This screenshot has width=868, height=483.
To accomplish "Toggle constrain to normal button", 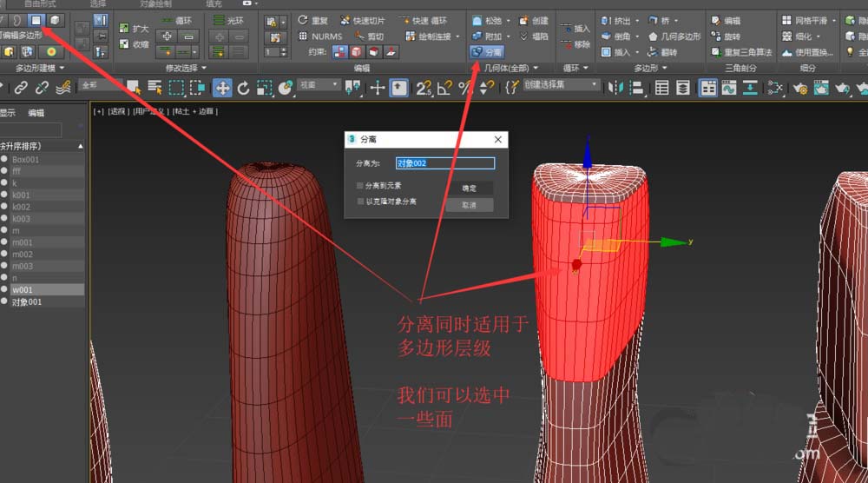I will [x=391, y=52].
